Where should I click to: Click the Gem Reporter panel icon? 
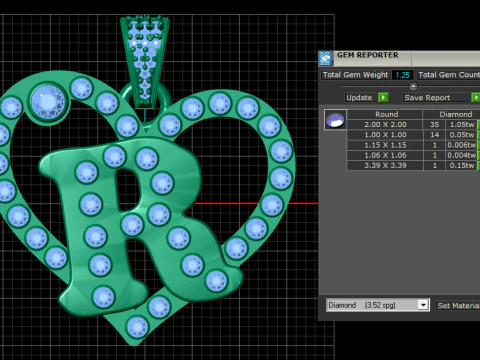tap(325, 58)
